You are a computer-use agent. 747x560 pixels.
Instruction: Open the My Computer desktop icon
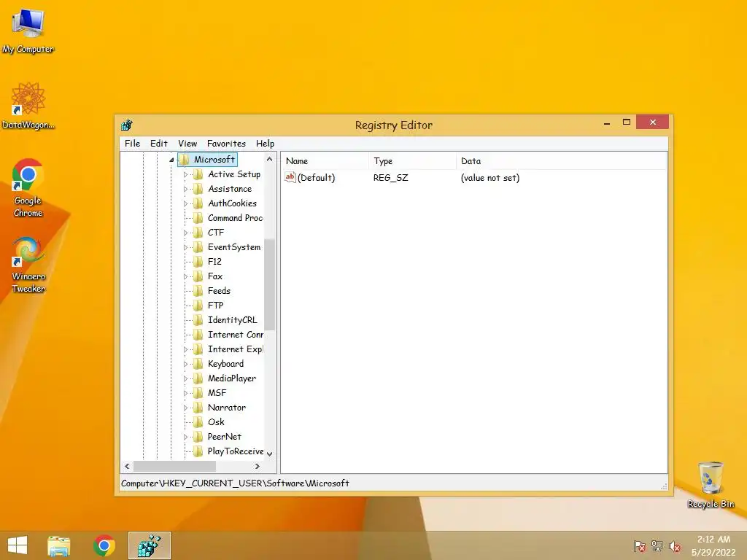(x=28, y=31)
